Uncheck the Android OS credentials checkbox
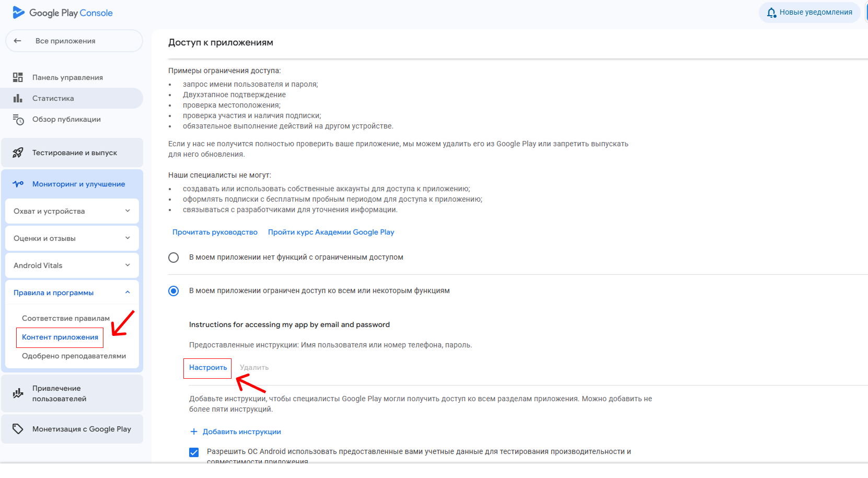Screen dimensions: 868x478 pos(194,452)
